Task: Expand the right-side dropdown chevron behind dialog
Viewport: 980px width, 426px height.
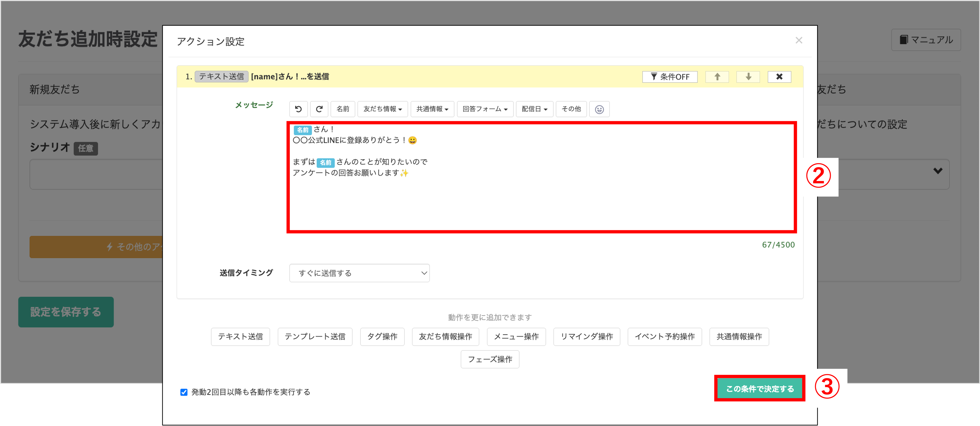Action: 937,171
